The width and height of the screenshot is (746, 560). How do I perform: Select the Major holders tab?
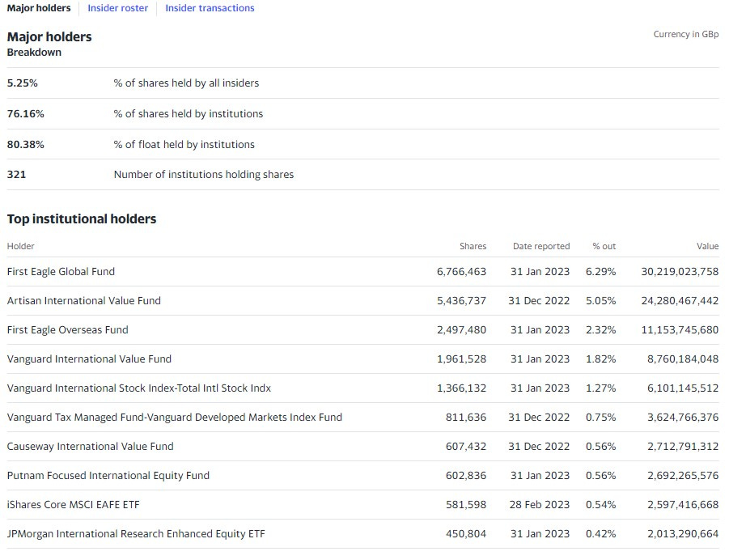(39, 8)
